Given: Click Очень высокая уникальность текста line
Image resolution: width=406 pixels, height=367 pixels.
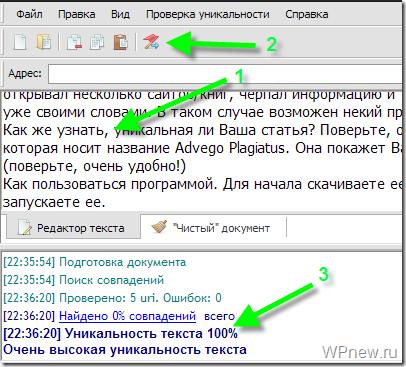Looking at the screenshot, I should [x=125, y=350].
